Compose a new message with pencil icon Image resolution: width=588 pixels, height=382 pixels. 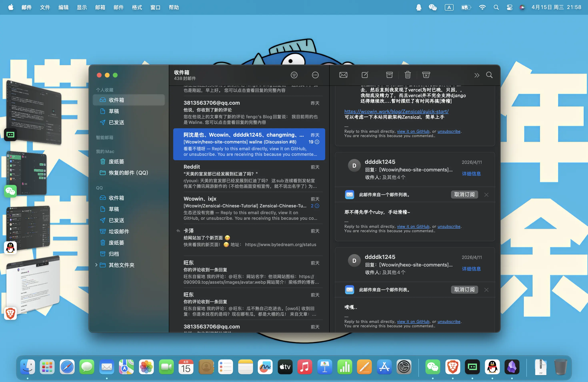click(x=365, y=75)
